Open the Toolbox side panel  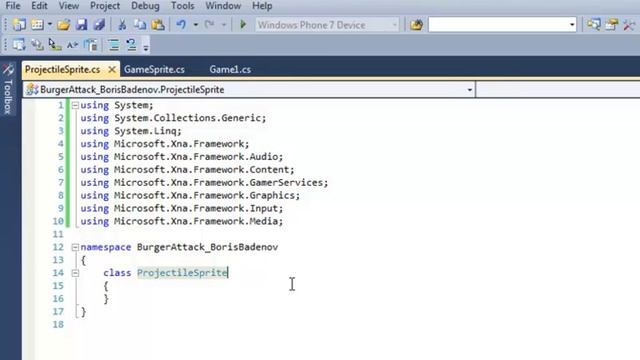(x=8, y=89)
